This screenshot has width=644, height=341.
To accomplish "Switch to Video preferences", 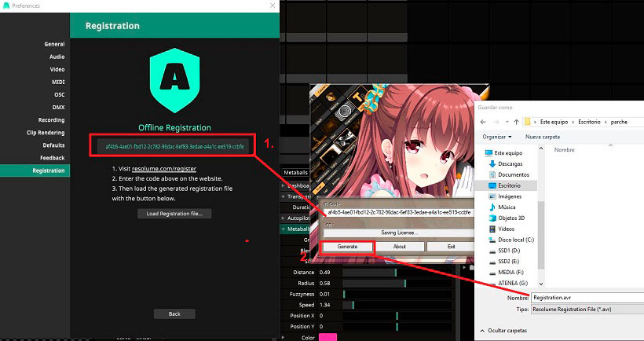I will 57,69.
